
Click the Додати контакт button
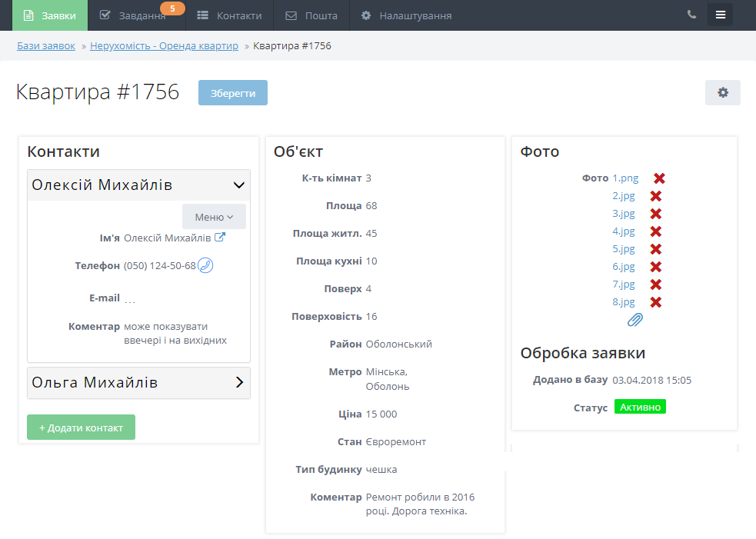81,428
